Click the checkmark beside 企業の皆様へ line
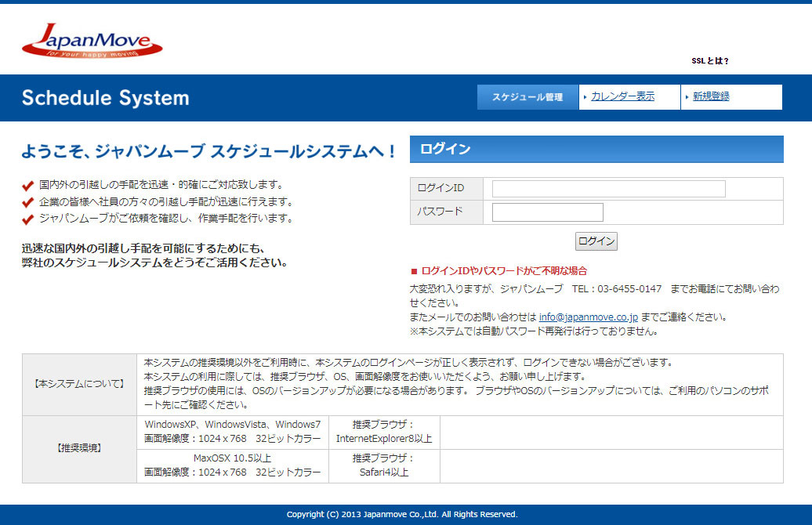 point(28,202)
